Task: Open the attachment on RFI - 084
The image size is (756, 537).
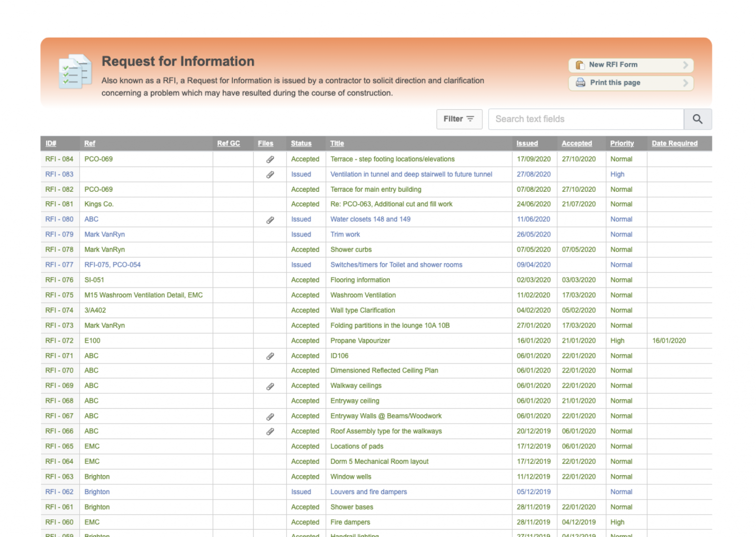Action: [x=270, y=159]
